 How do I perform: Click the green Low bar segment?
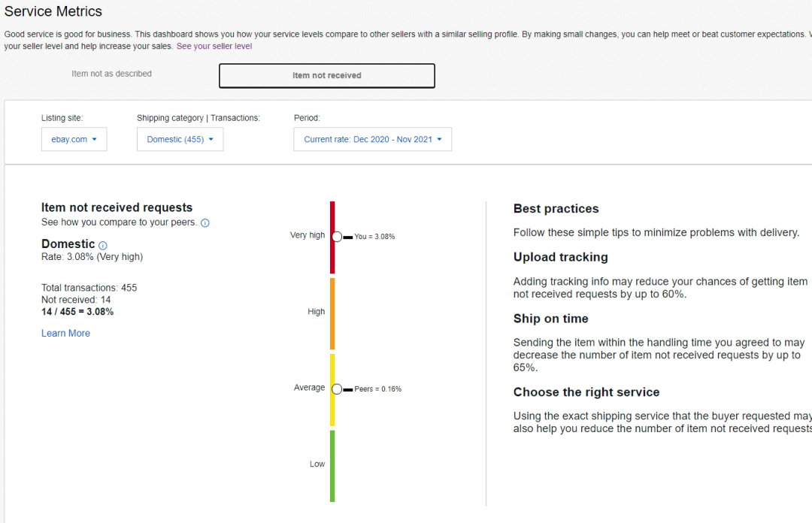coord(332,466)
